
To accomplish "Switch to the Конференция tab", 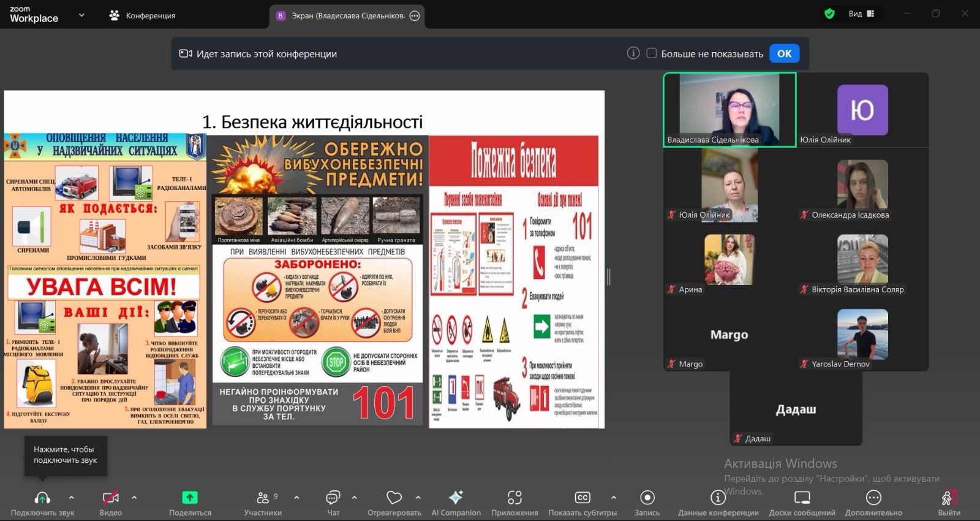I will tap(142, 15).
